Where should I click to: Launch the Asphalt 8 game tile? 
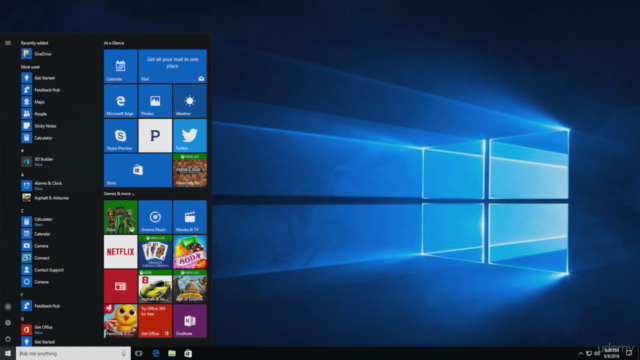(x=155, y=286)
